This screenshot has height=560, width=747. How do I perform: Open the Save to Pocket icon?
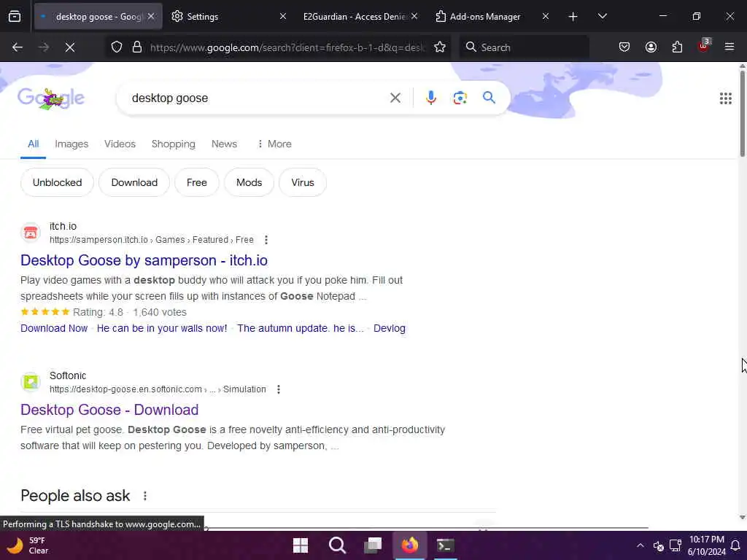[624, 47]
